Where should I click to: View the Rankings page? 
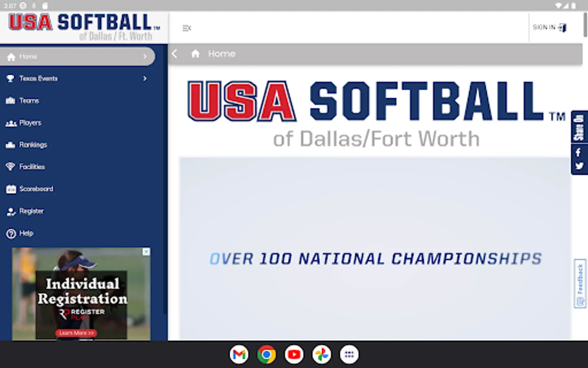[x=77, y=145]
